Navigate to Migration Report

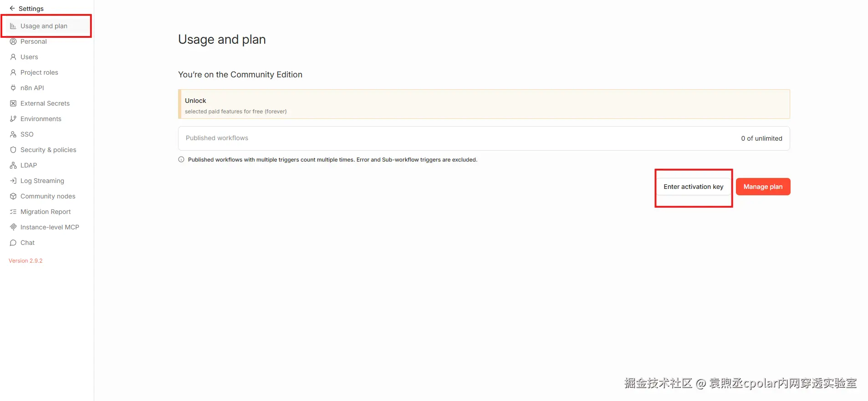[x=46, y=212]
